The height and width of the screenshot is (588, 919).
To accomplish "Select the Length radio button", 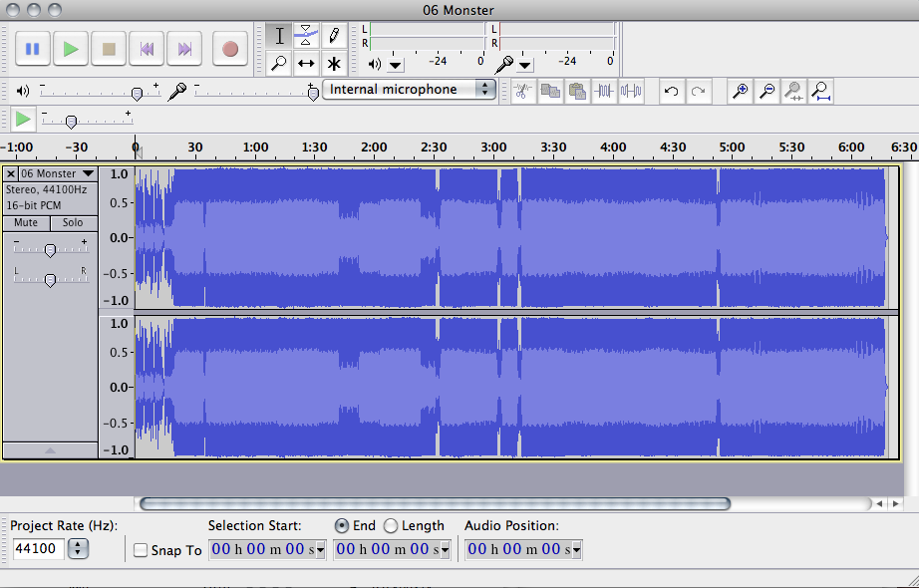I will tap(391, 526).
